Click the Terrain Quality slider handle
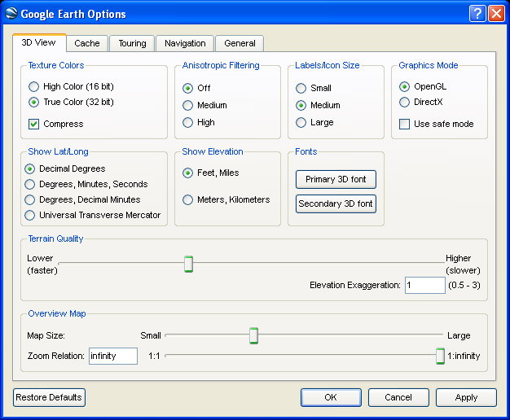 188,264
